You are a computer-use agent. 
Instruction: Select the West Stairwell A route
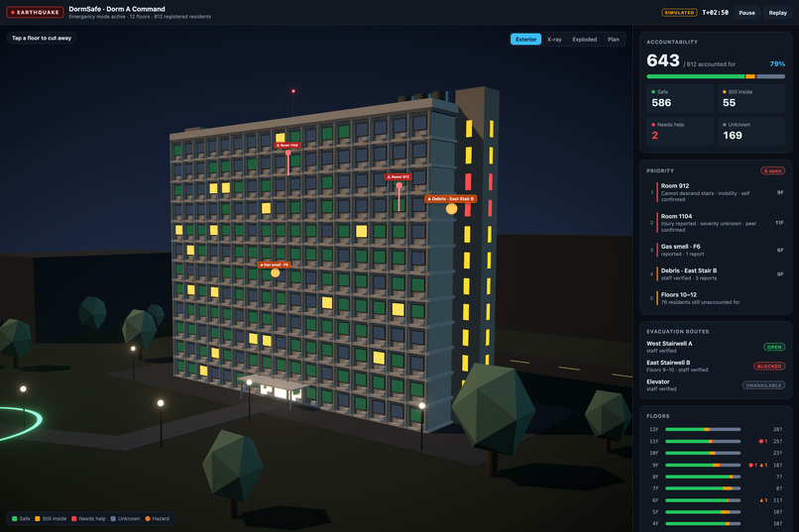(716, 347)
